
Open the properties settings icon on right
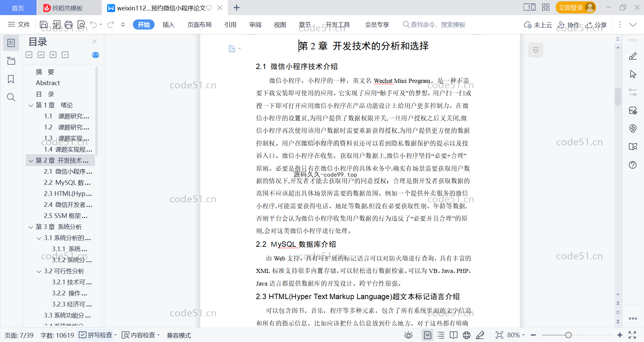633,92
